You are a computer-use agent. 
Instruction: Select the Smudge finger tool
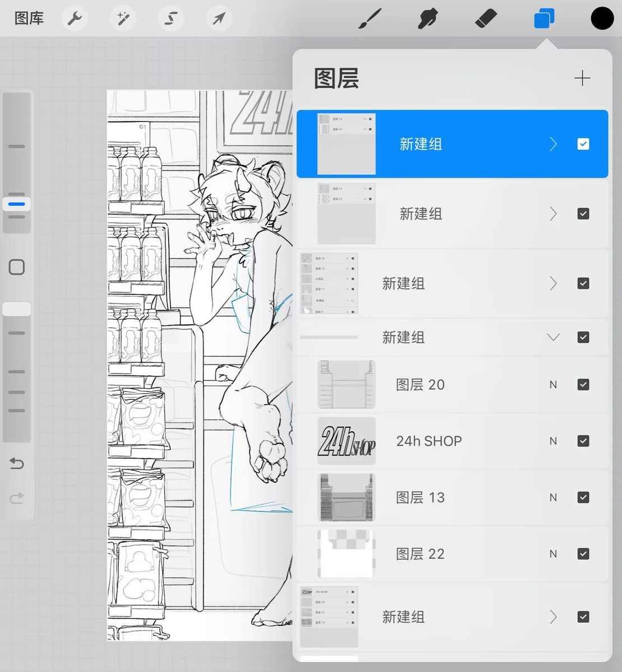tap(428, 18)
